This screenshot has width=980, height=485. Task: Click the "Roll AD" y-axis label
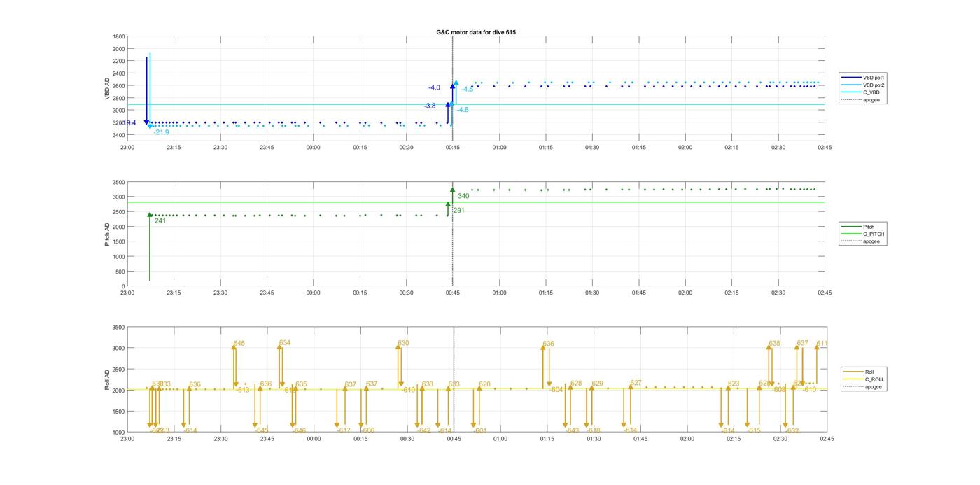(x=107, y=379)
